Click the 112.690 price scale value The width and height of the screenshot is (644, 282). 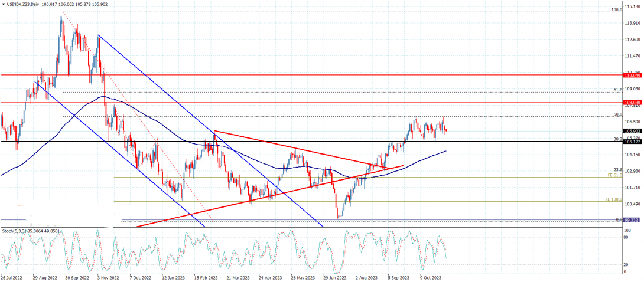pyautogui.click(x=633, y=40)
